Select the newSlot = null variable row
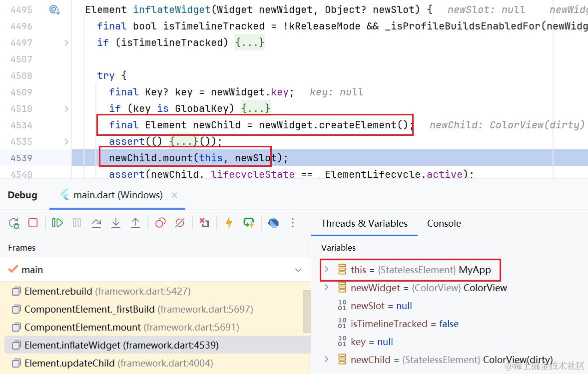The image size is (588, 374). (450, 306)
